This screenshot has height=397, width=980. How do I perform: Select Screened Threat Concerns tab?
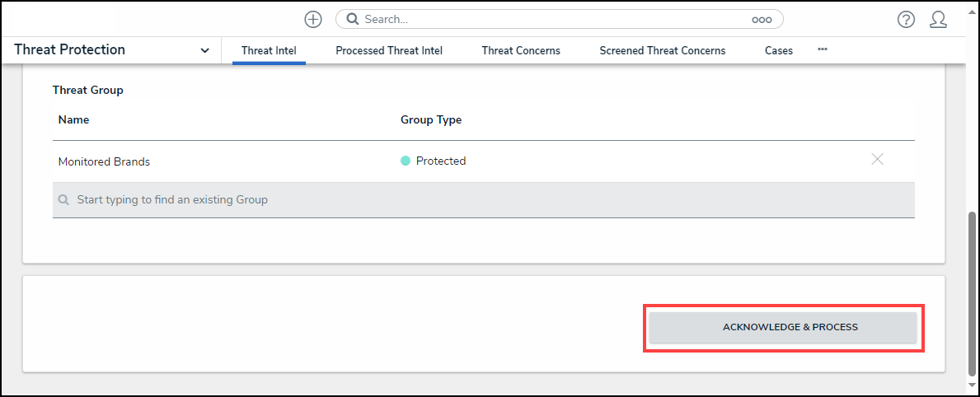(663, 50)
